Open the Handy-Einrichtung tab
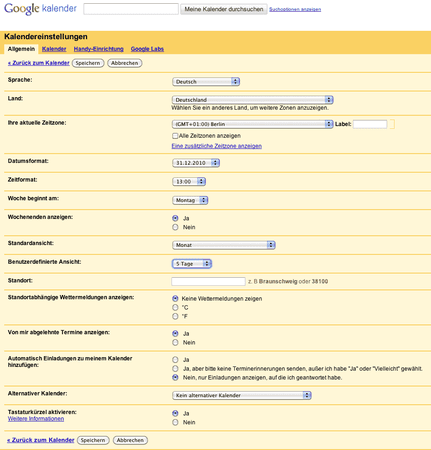The width and height of the screenshot is (431, 450). 99,49
